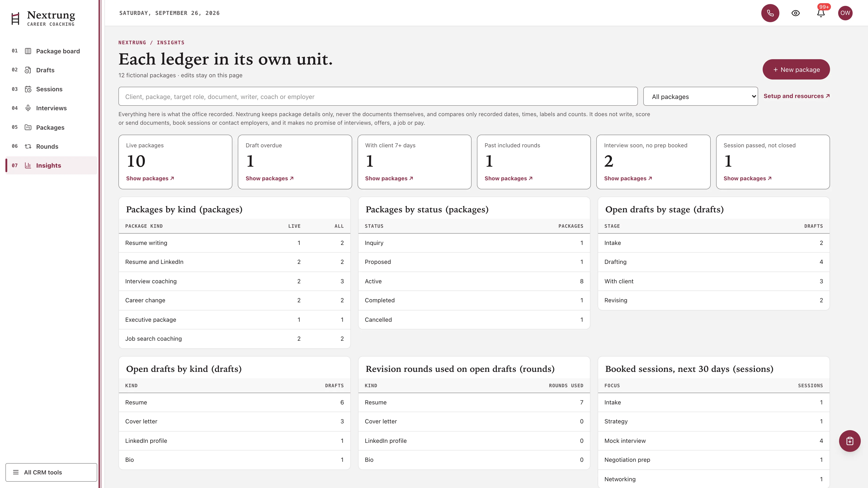Screen dimensions: 868x488
Task: Show packages for Past included rounds
Action: 508,178
